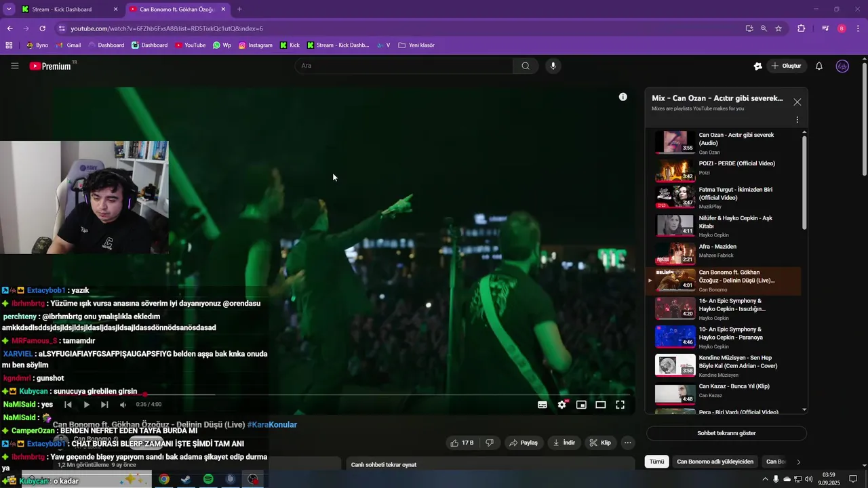Switch to miniplayer mode
The height and width of the screenshot is (488, 868).
(x=581, y=405)
